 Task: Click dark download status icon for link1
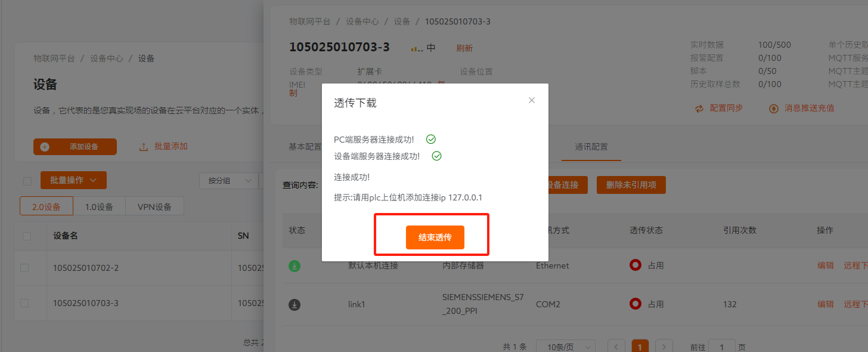click(x=294, y=305)
